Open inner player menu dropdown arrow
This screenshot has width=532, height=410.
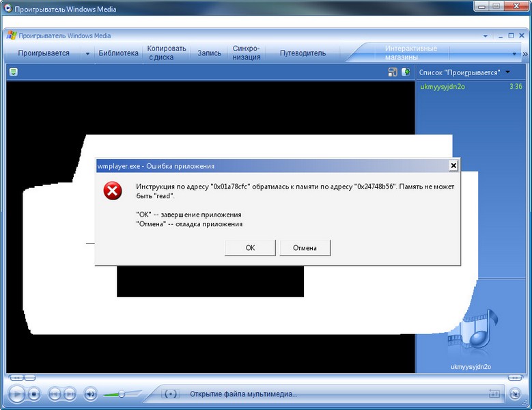tap(486, 36)
